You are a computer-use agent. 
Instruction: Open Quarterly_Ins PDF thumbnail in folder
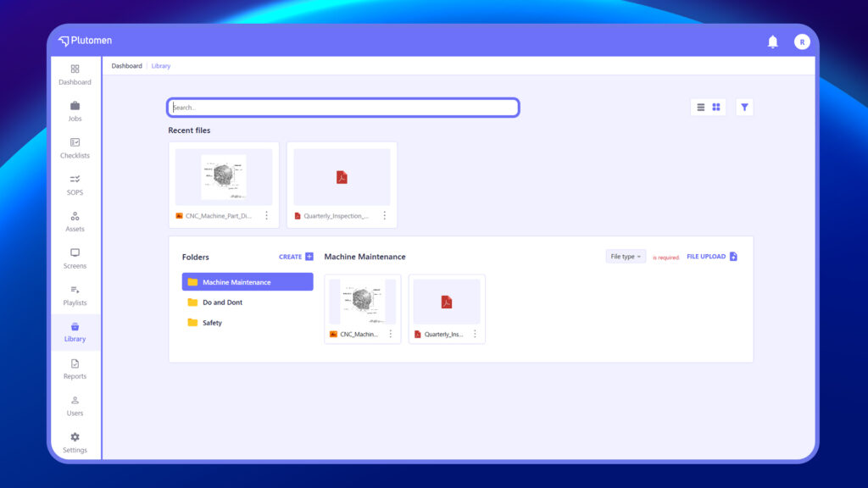pos(447,302)
